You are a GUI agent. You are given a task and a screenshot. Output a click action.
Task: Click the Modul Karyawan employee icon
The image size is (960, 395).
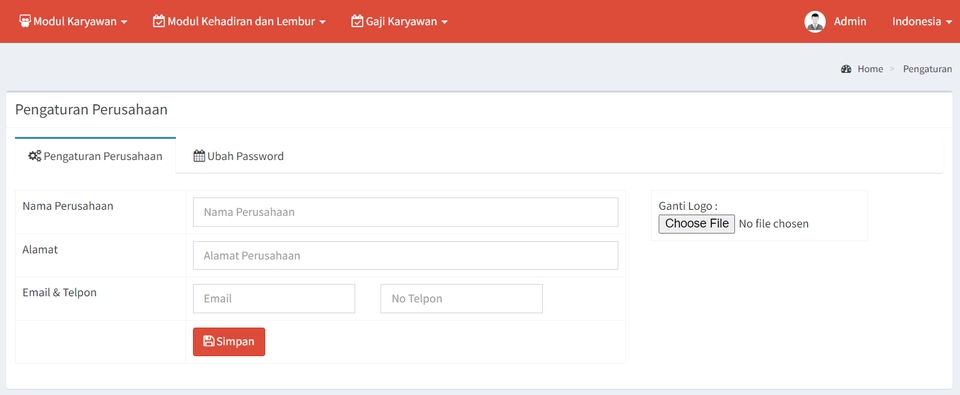click(25, 21)
